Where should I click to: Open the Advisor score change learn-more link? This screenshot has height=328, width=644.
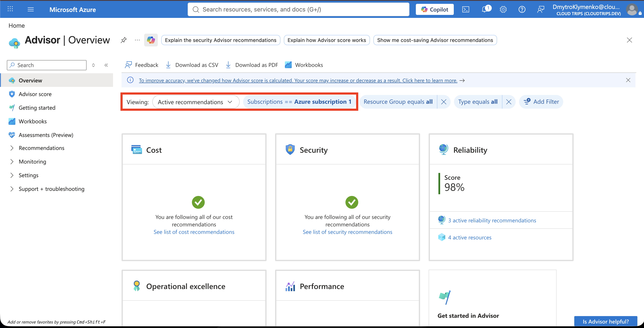[298, 80]
